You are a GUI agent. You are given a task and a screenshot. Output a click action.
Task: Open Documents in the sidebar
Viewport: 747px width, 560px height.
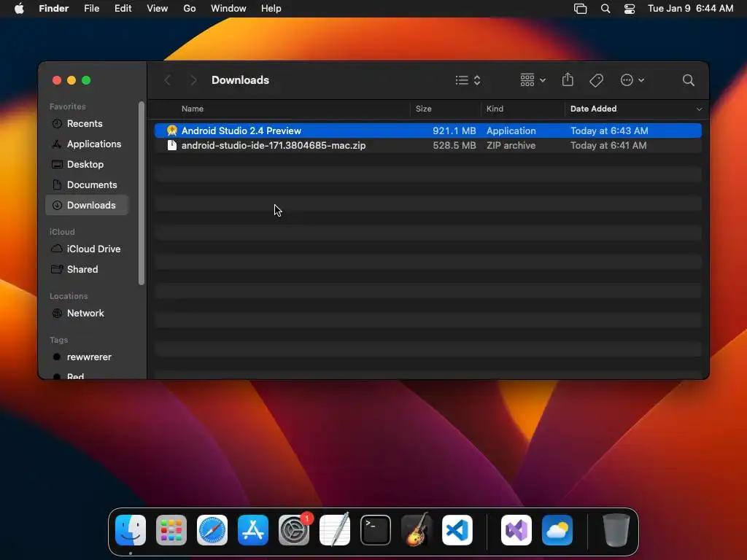(x=87, y=184)
